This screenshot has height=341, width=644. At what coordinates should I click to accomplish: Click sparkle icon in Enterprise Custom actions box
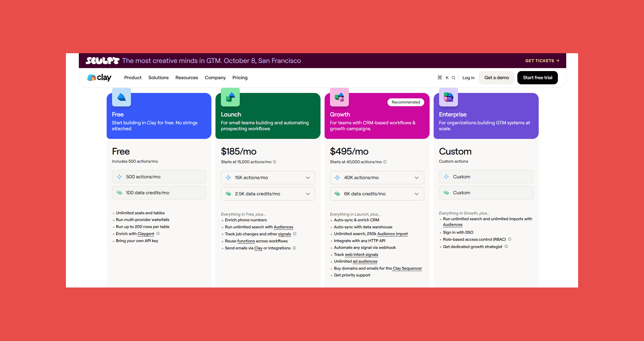[446, 177]
